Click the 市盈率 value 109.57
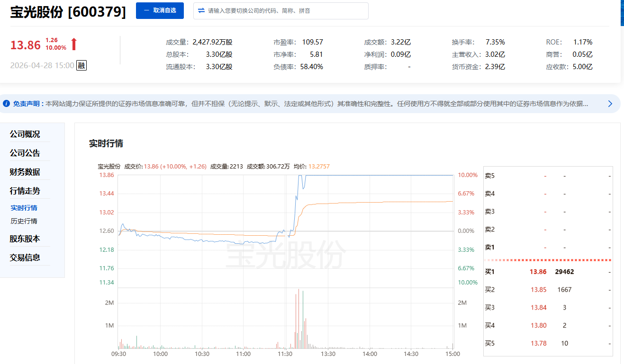The height and width of the screenshot is (364, 624). coord(313,42)
